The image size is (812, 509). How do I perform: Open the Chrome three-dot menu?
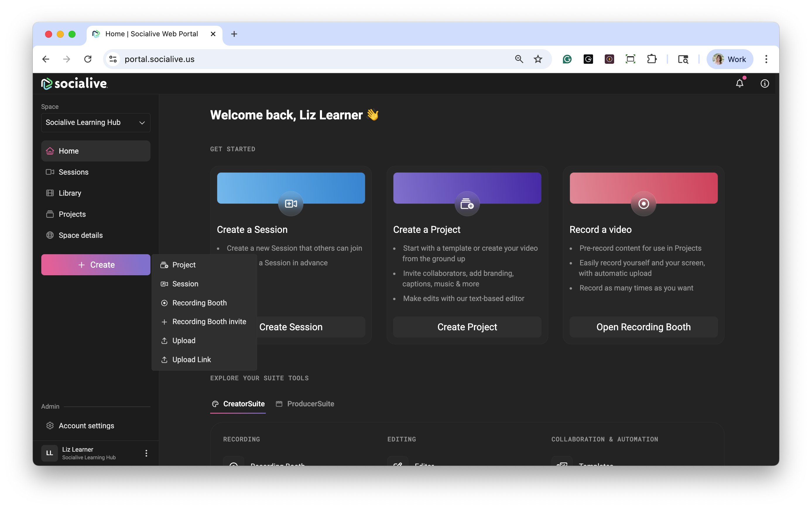tap(766, 59)
